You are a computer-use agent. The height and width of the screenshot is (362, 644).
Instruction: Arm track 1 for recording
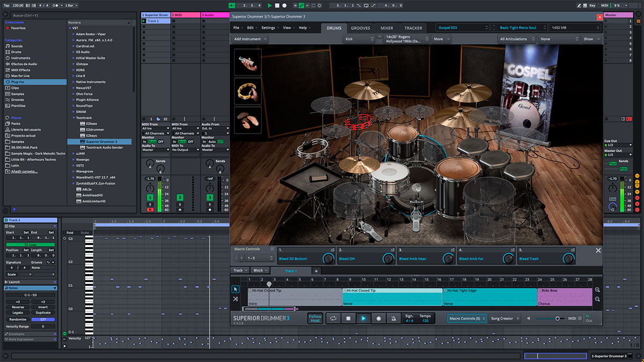coord(150,210)
